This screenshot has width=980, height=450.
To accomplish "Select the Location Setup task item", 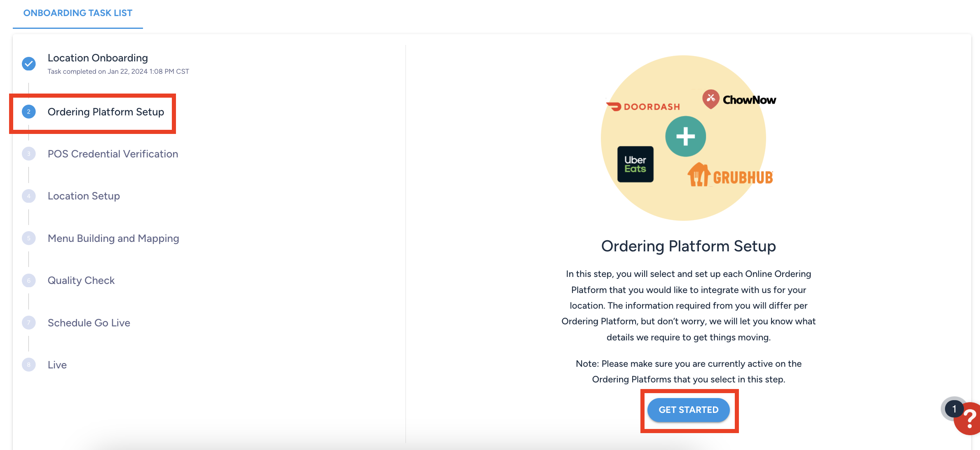I will coord(83,196).
